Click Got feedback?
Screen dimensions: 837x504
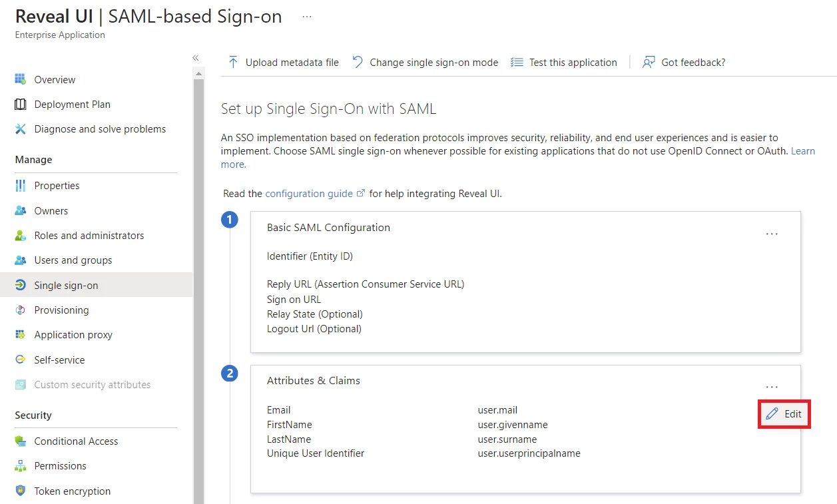684,62
